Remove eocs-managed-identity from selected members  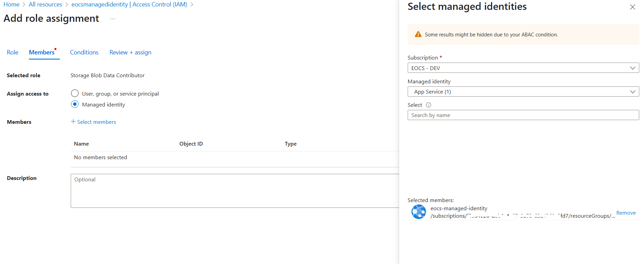[x=626, y=213]
